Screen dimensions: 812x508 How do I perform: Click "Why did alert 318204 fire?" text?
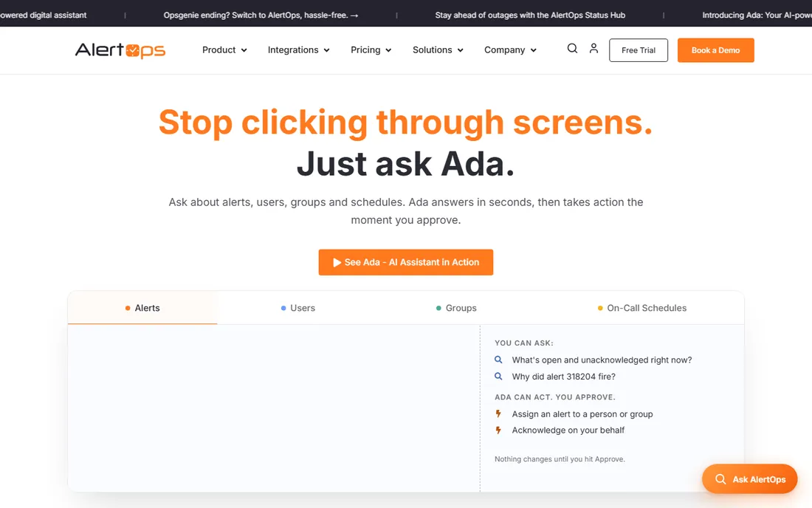click(563, 377)
